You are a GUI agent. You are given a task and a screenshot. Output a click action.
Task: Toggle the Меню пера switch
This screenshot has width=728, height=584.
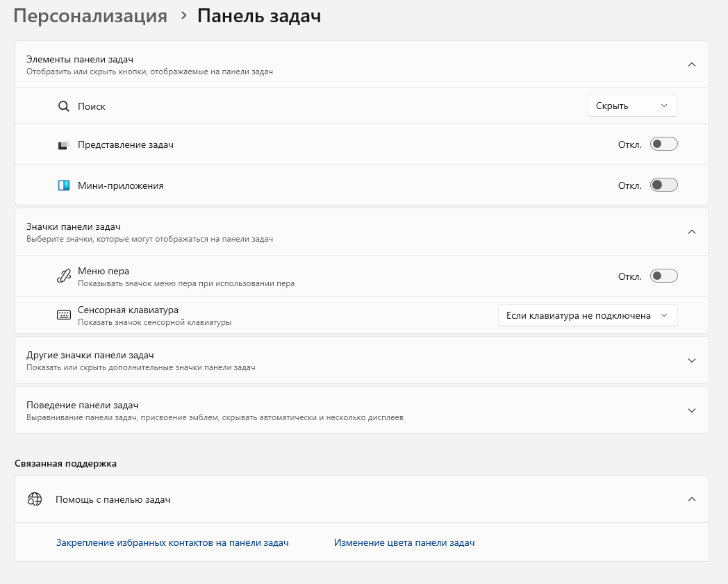pos(663,276)
